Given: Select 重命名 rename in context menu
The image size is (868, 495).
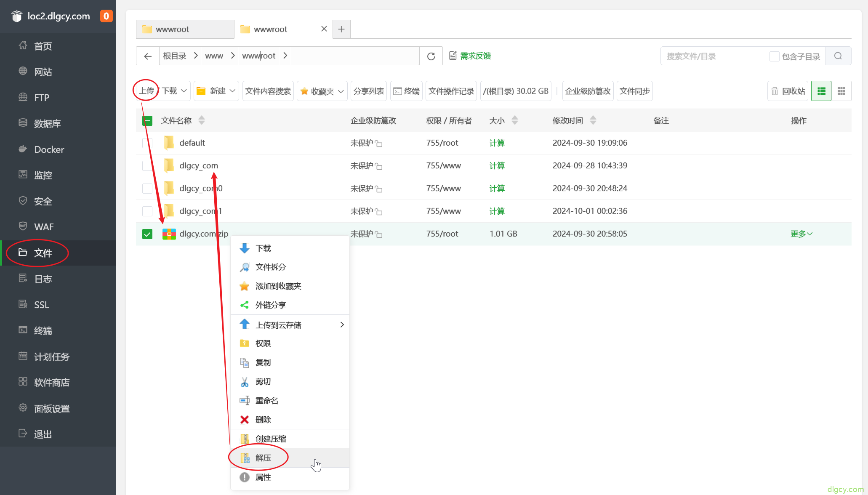Looking at the screenshot, I should coord(290,401).
